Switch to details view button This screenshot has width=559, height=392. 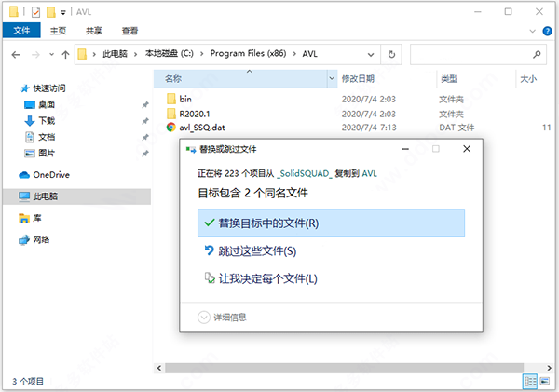[530, 382]
